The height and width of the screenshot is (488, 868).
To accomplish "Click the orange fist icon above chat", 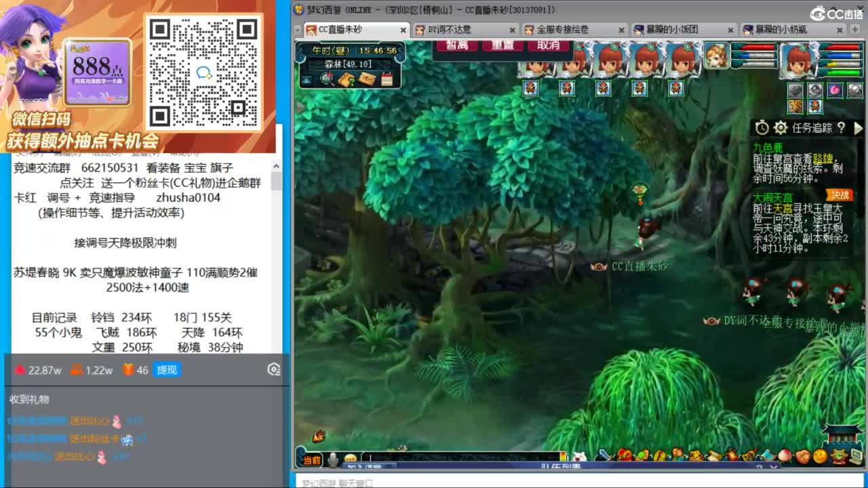I will click(319, 436).
